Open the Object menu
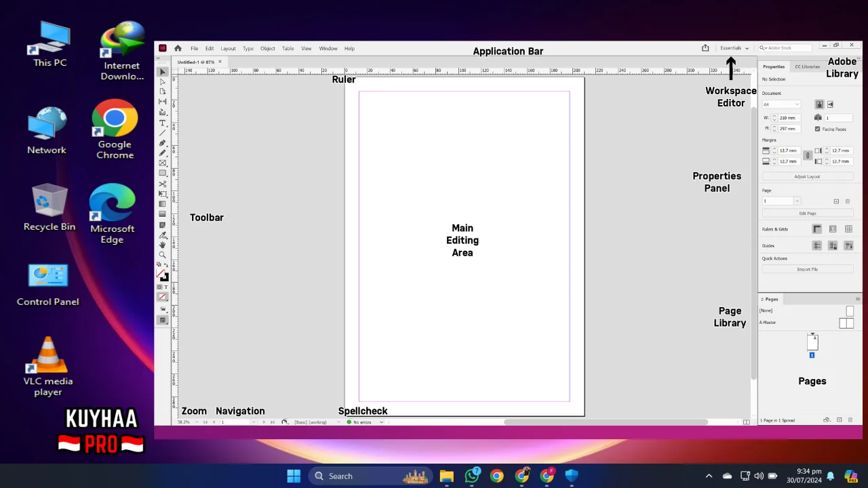This screenshot has width=868, height=488. tap(268, 48)
